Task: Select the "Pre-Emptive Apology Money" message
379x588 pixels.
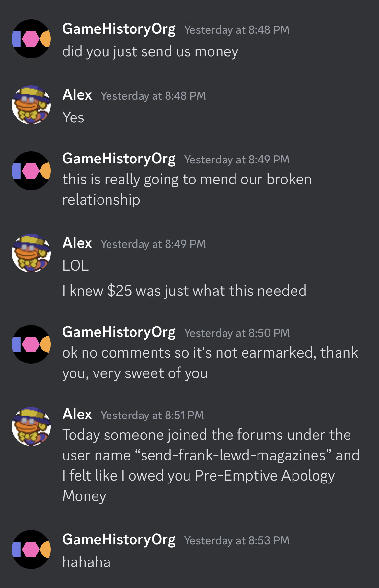Action: click(x=211, y=465)
